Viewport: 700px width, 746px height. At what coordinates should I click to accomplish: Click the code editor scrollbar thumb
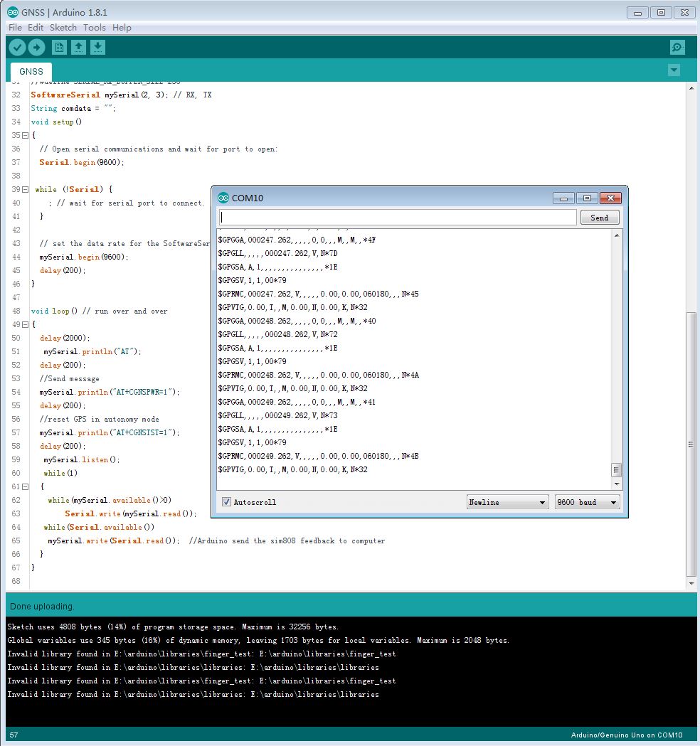click(691, 444)
